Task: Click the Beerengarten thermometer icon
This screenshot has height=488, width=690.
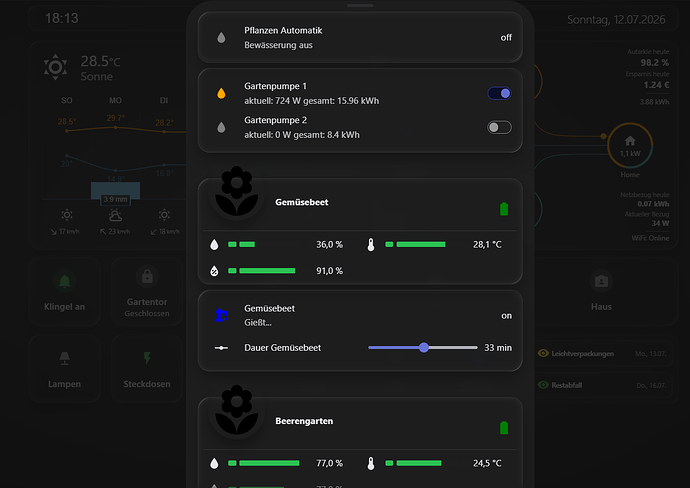Action: [x=371, y=463]
